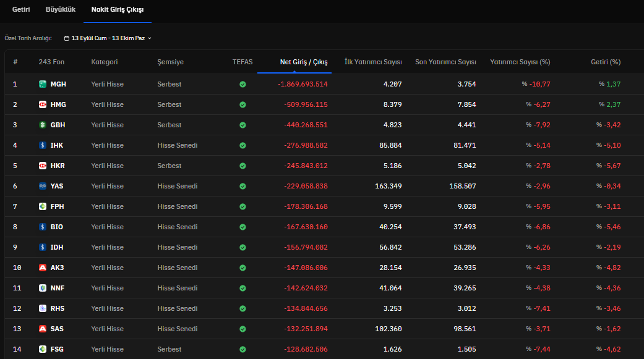Sort by the TEFAS column header
The image size is (644, 359).
tap(243, 62)
